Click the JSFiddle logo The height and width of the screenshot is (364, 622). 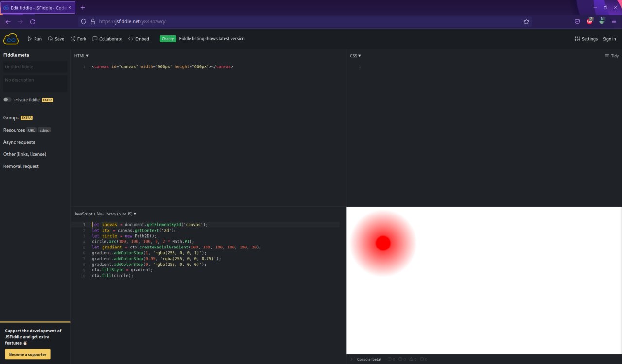pyautogui.click(x=11, y=38)
